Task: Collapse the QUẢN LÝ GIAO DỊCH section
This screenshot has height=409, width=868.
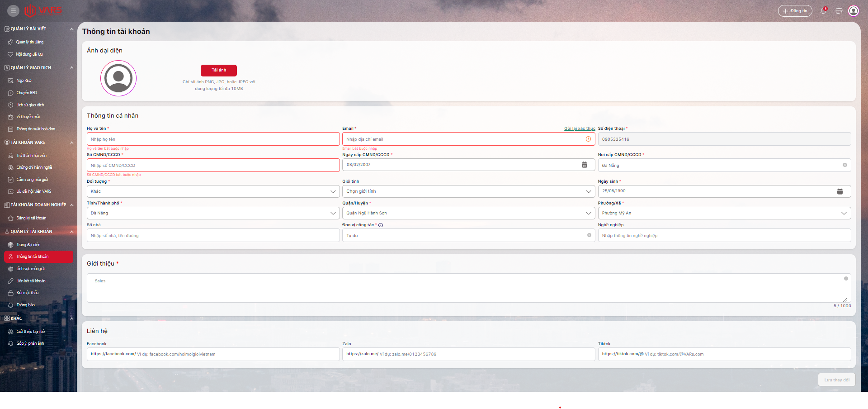Action: coord(71,68)
